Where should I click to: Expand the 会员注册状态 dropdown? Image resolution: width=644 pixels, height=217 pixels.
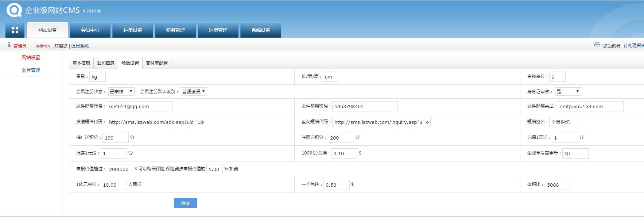121,91
